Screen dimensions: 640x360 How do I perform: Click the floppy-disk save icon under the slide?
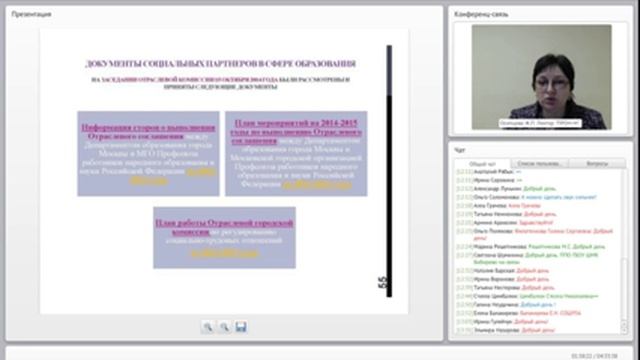[241, 327]
